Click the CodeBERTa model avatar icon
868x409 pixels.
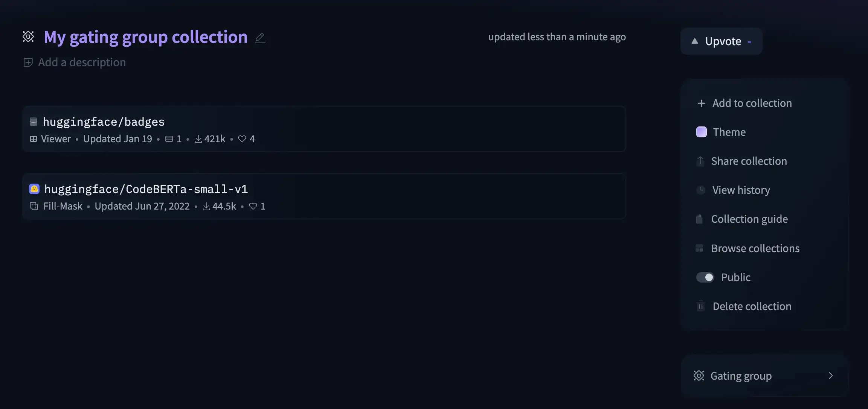(x=34, y=189)
